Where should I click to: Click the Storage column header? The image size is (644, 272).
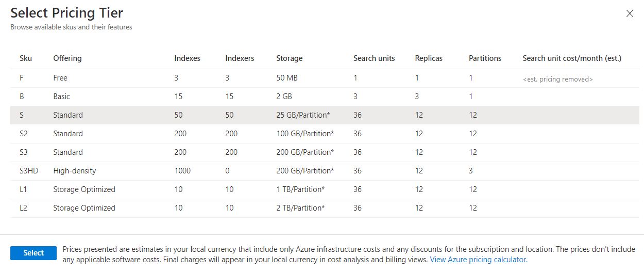click(289, 58)
